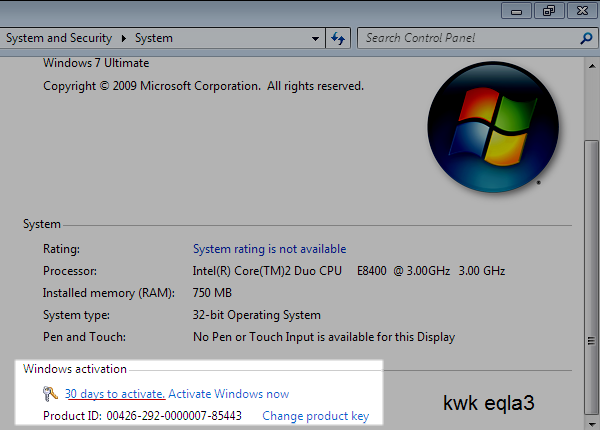
Task: Click the 'System type:' label
Action: pos(76,315)
